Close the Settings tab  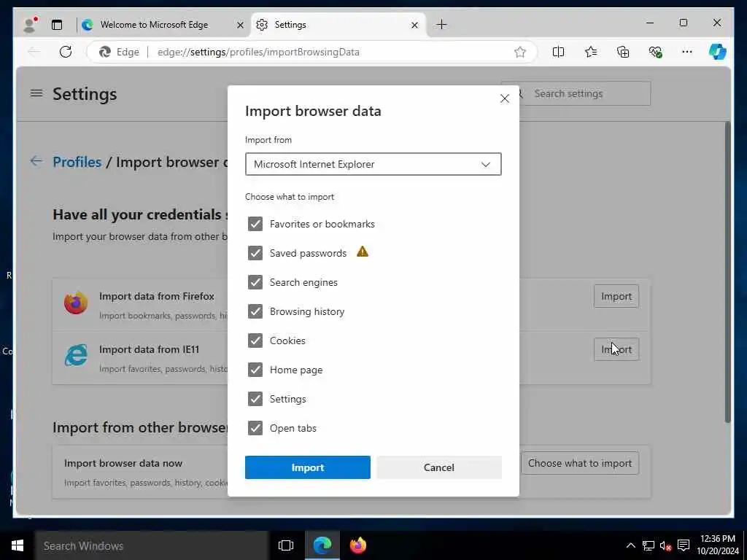(x=414, y=25)
